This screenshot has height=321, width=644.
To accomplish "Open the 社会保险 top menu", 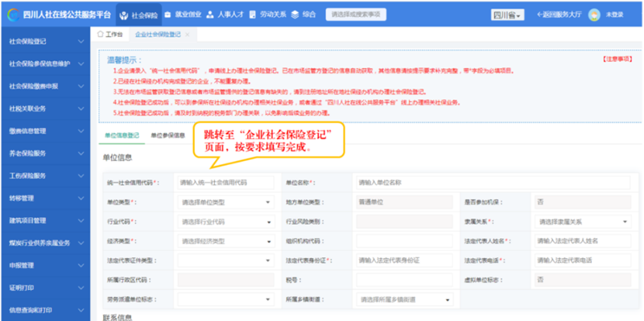I will coord(138,15).
